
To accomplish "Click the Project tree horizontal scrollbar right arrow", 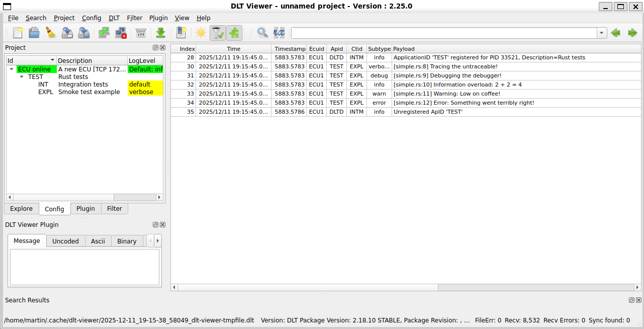I will pos(159,198).
